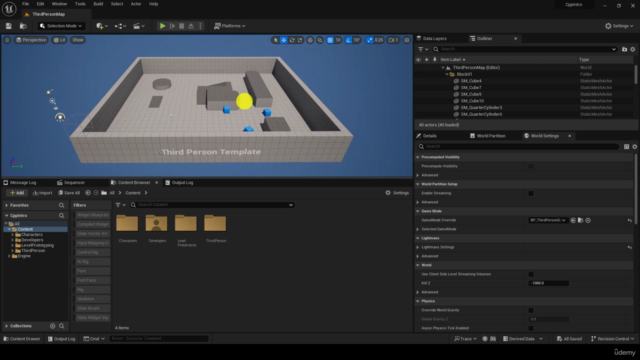
Task: Click the Save current level icon
Action: pos(9,26)
